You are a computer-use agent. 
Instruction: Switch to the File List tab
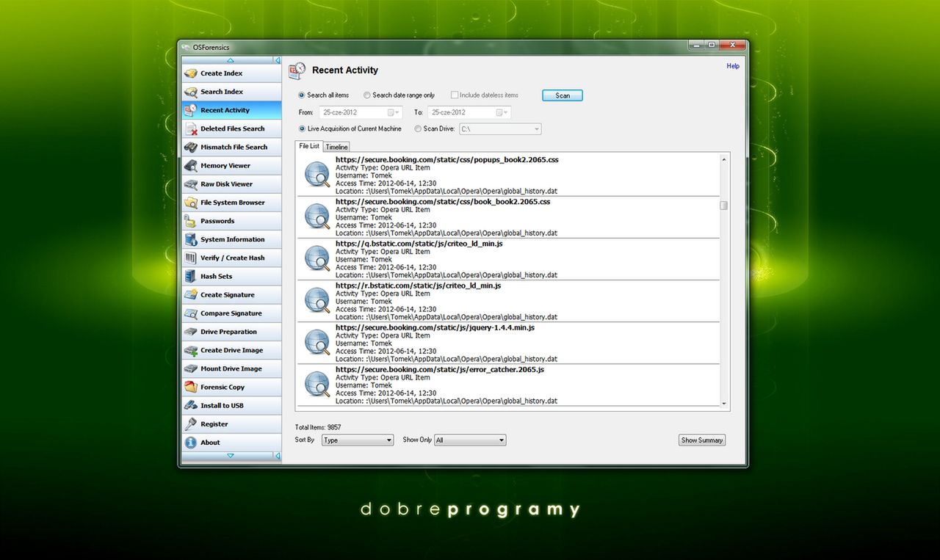pyautogui.click(x=309, y=146)
